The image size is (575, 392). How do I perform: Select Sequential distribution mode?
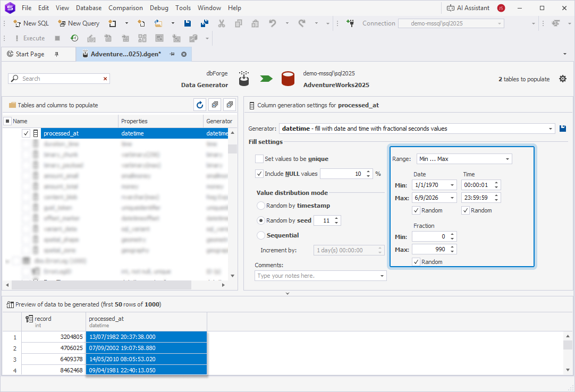(x=261, y=235)
